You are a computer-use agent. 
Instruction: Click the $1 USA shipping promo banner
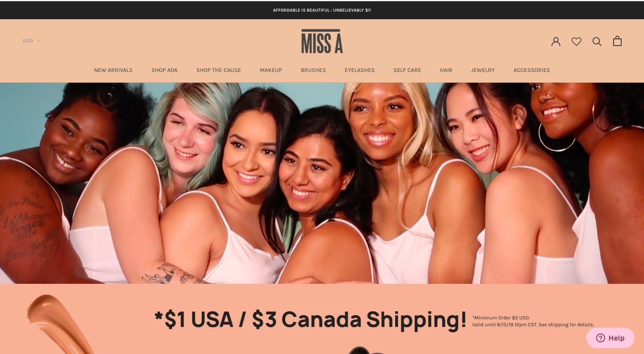pyautogui.click(x=322, y=319)
